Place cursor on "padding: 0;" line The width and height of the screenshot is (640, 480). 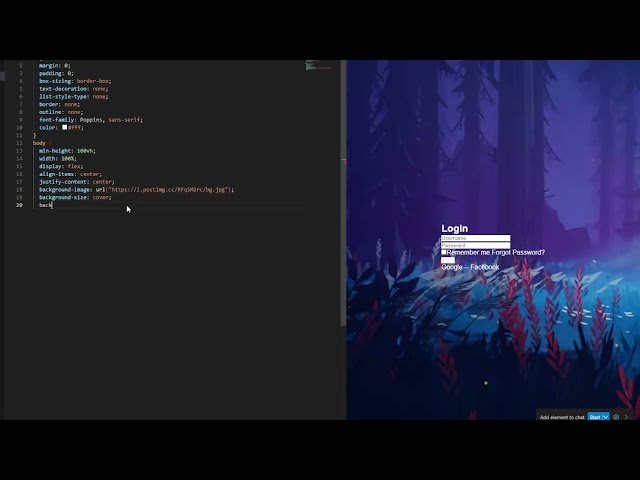click(56, 73)
